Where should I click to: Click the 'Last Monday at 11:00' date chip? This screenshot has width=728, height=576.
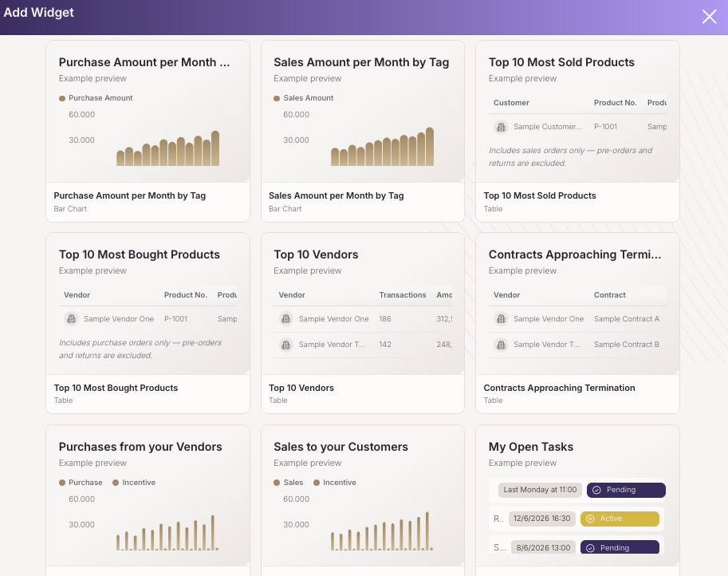(540, 490)
